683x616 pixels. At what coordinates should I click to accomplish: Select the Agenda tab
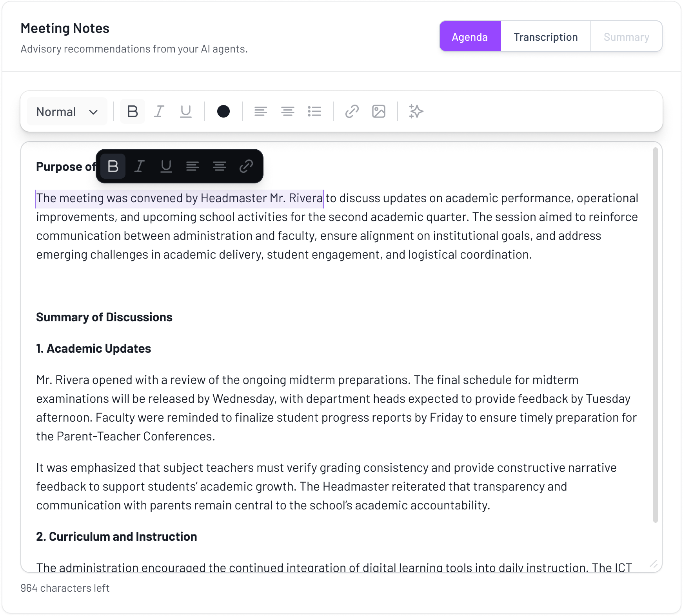[470, 37]
